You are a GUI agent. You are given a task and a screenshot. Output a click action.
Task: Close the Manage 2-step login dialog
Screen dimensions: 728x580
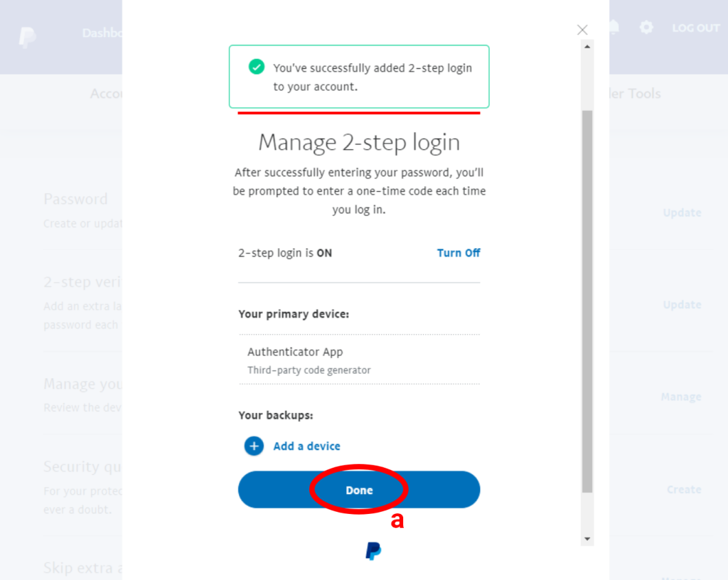tap(582, 30)
